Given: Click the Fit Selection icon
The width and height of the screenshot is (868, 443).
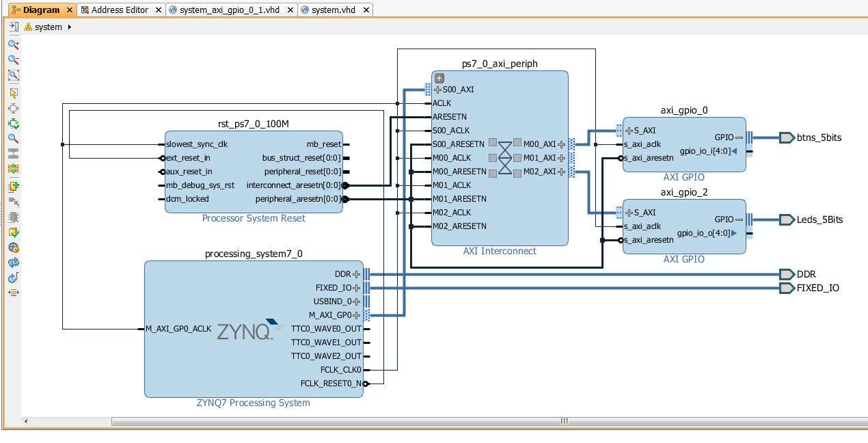Looking at the screenshot, I should (x=12, y=107).
